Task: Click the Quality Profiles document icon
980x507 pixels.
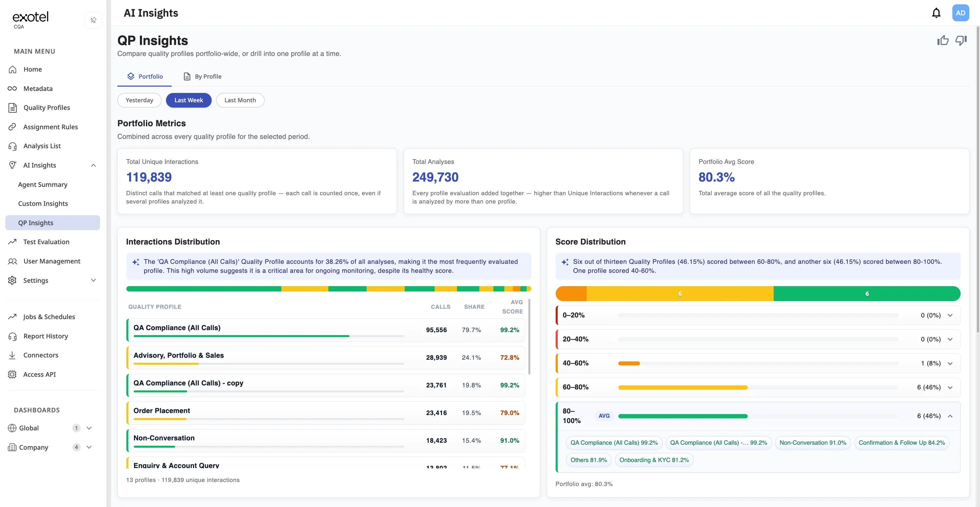Action: (13, 108)
